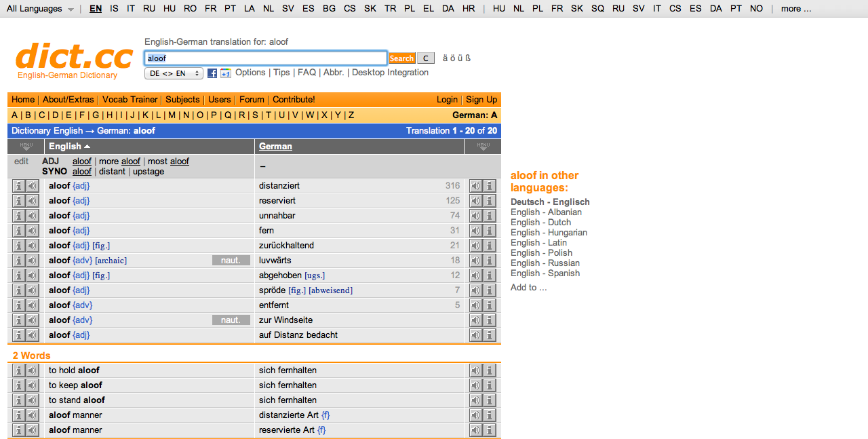The width and height of the screenshot is (868, 439).
Task: Click the naut. tag on luvwärts row
Action: tap(231, 261)
